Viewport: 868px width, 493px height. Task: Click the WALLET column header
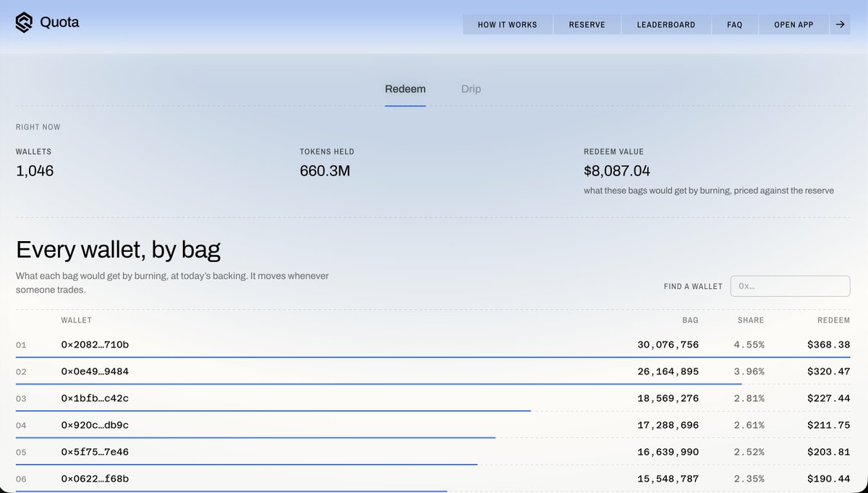(x=76, y=320)
